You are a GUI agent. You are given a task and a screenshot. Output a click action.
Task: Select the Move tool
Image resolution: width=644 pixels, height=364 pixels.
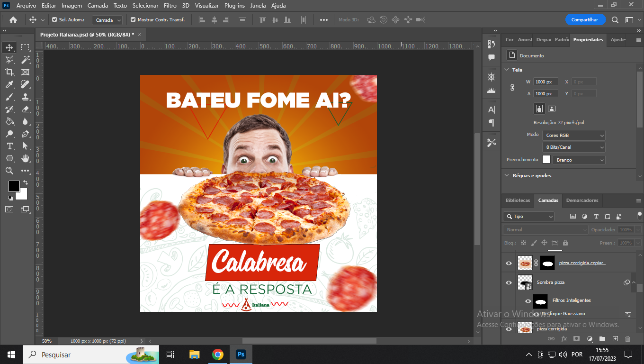[x=9, y=47]
